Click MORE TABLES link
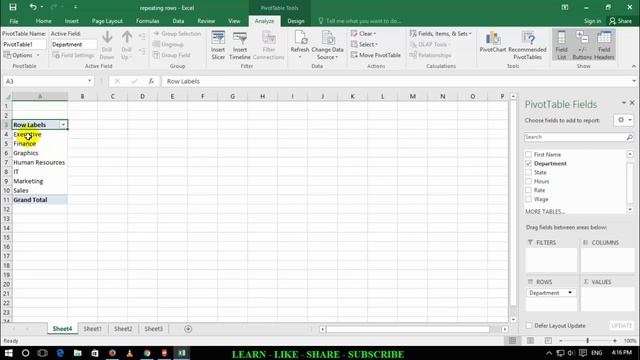Viewport: 640px width, 360px height. pos(545,211)
